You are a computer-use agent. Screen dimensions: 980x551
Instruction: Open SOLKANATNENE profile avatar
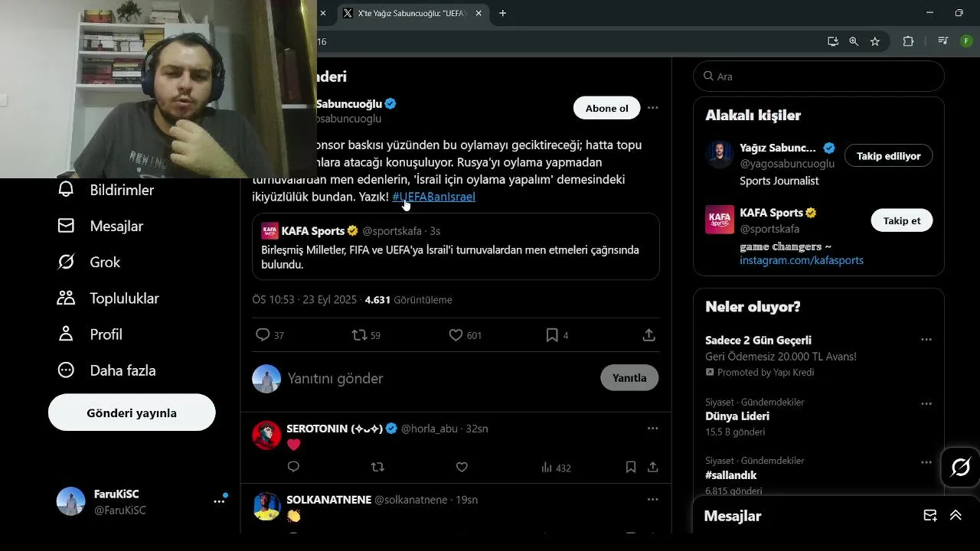[x=267, y=507]
